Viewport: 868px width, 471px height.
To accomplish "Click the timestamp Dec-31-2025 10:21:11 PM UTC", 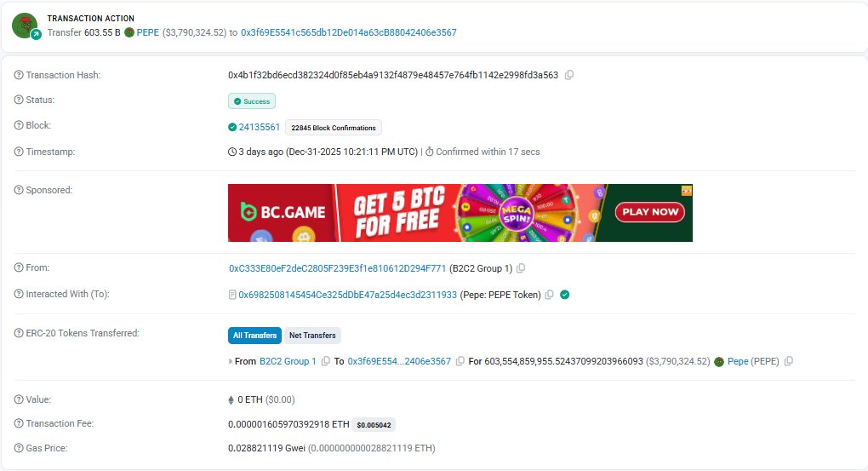I will coord(352,152).
